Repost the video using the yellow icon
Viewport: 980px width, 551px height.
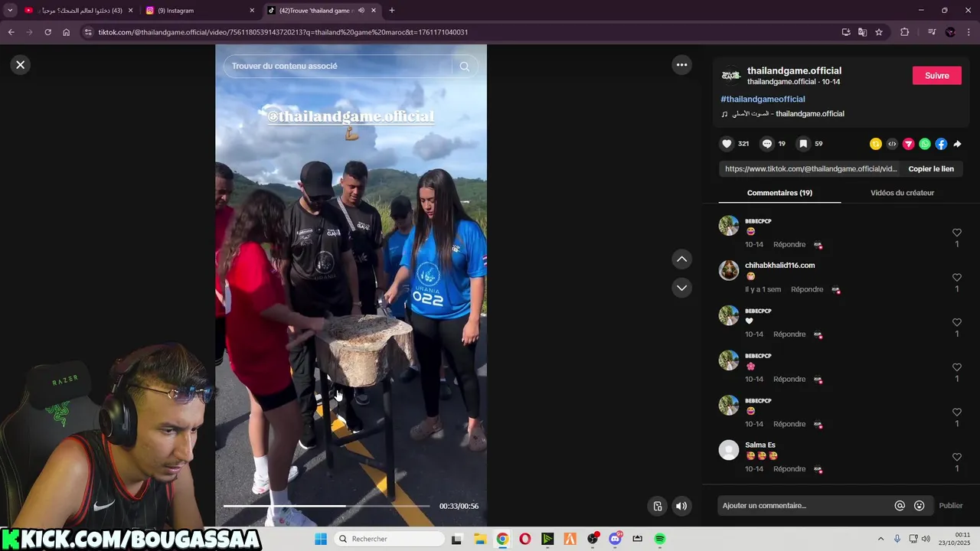(x=876, y=144)
